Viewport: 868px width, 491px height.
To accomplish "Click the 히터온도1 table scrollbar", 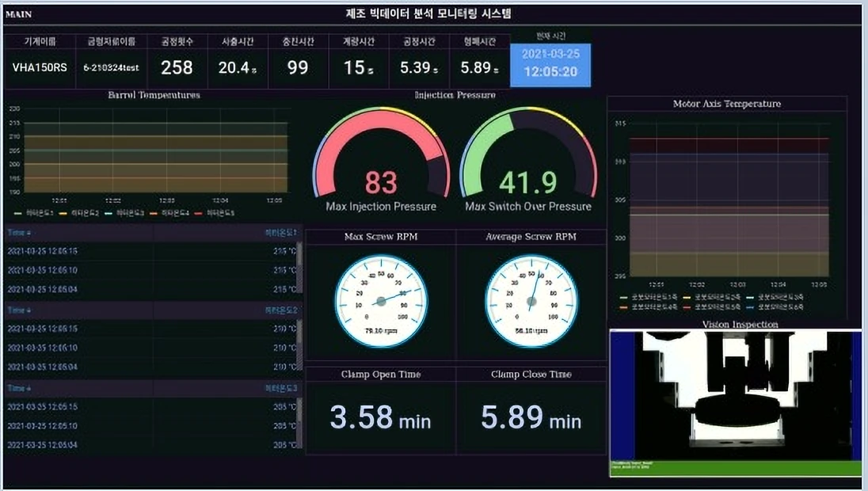I will point(299,268).
